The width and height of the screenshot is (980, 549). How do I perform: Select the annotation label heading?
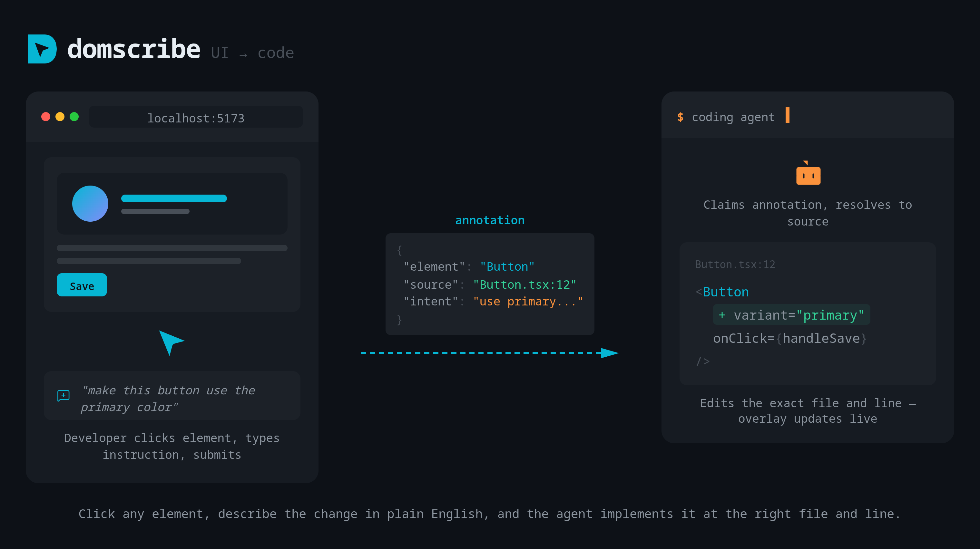point(490,220)
